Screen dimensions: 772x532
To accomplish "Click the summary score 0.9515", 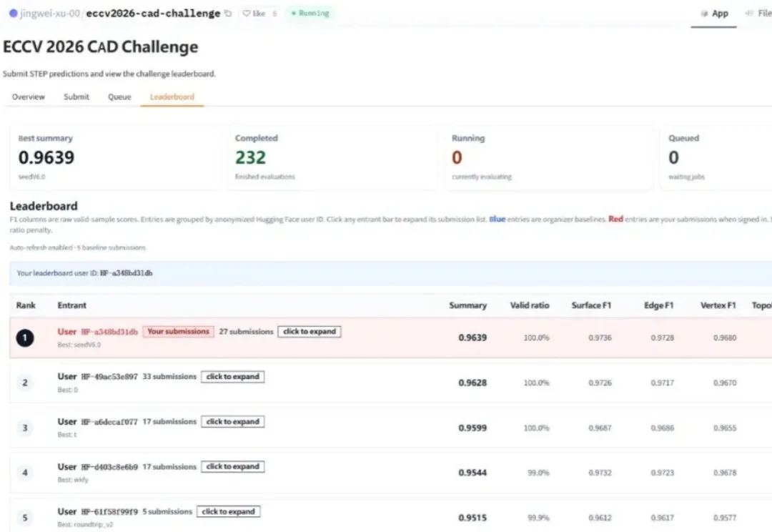I will [472, 518].
